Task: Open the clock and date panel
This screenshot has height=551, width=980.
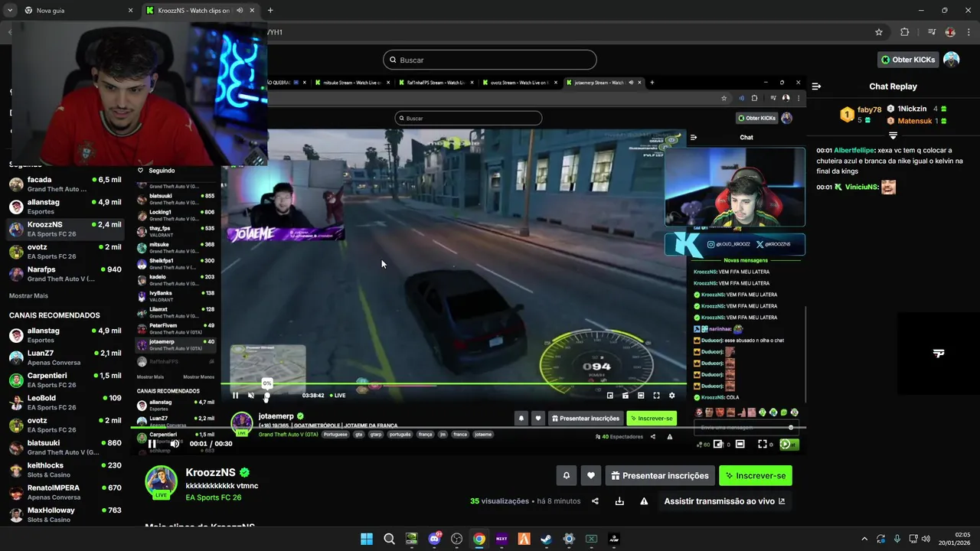Action: point(956,539)
